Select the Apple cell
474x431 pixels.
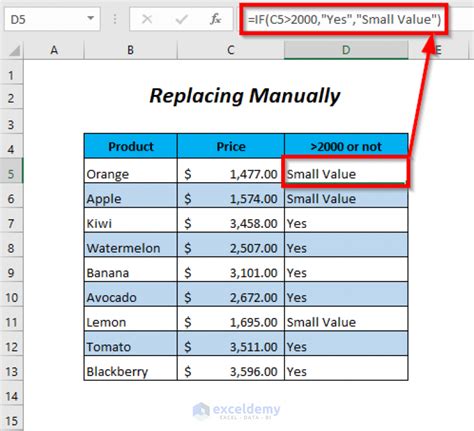[x=131, y=195]
